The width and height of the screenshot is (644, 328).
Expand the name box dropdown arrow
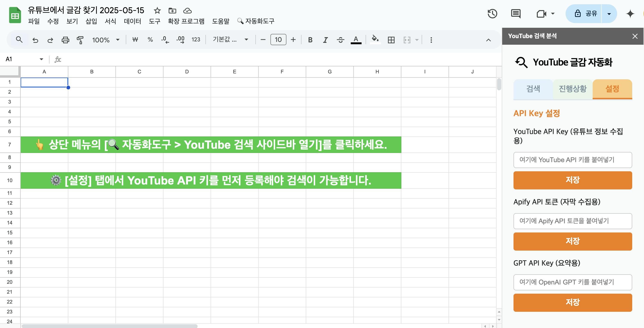click(x=41, y=59)
